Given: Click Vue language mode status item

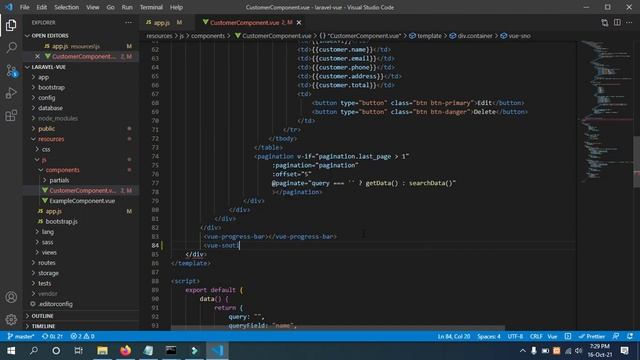Looking at the screenshot, I should coord(552,336).
